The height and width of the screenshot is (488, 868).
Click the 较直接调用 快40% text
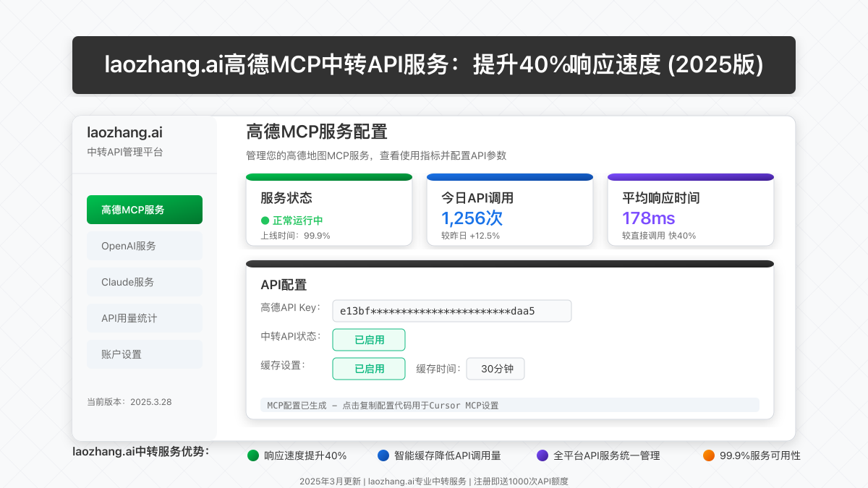coord(659,236)
